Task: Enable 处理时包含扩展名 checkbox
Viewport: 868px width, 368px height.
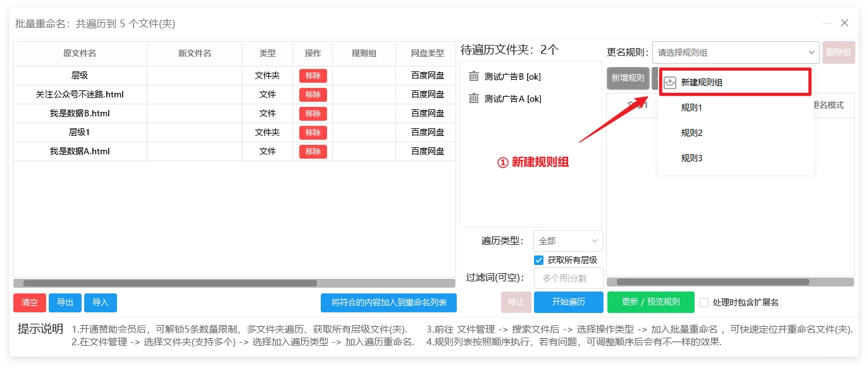Action: [x=704, y=302]
